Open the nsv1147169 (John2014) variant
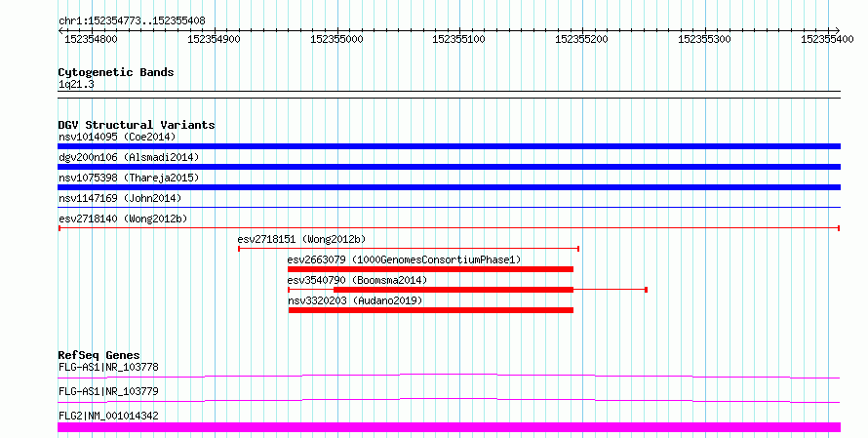Image resolution: width=868 pixels, height=438 pixels. pos(120,198)
